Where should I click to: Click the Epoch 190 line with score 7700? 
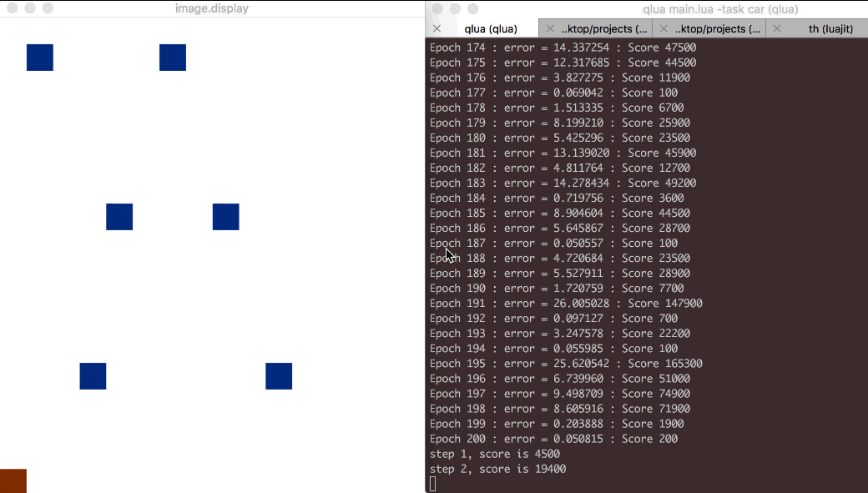tap(557, 289)
